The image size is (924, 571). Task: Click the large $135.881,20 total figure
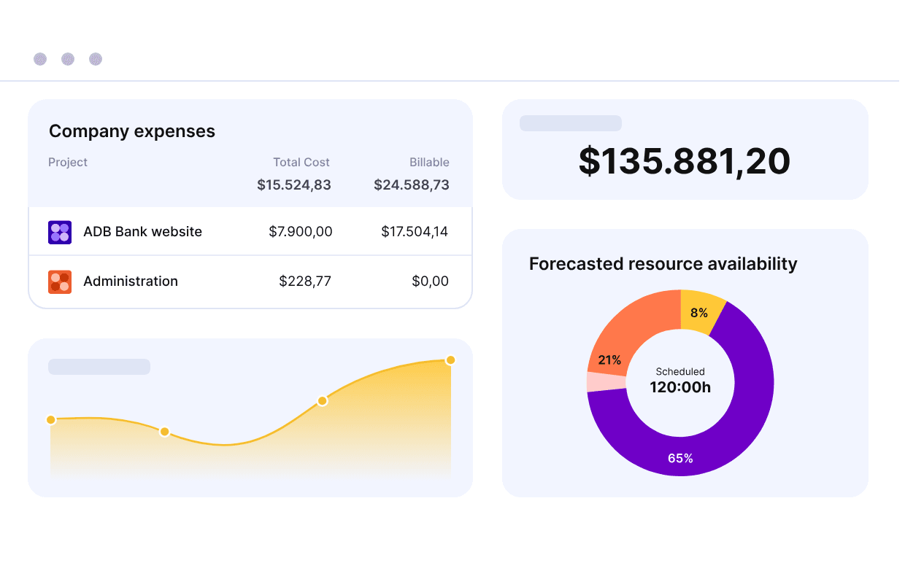pyautogui.click(x=685, y=161)
